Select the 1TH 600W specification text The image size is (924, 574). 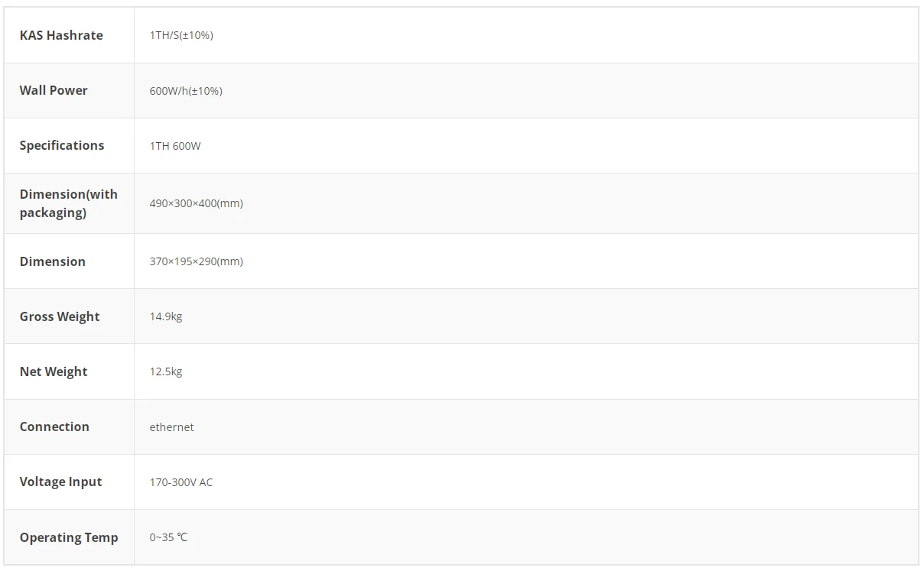(175, 146)
